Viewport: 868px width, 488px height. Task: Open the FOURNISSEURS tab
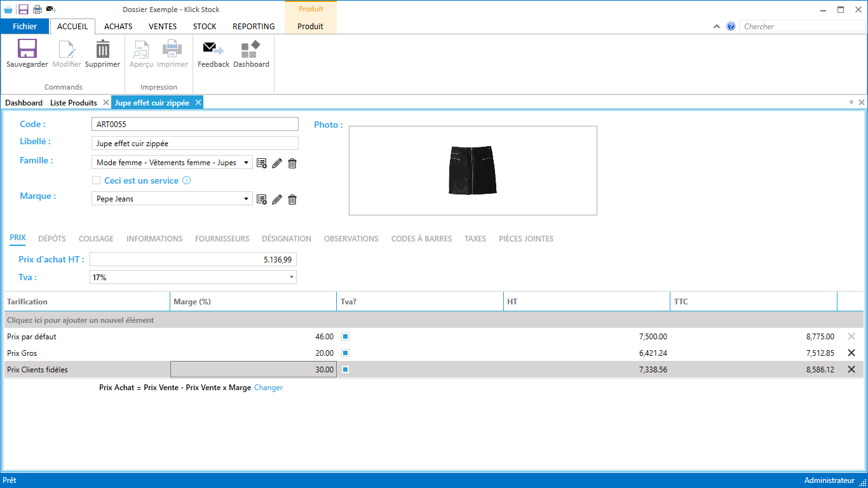[x=222, y=239]
